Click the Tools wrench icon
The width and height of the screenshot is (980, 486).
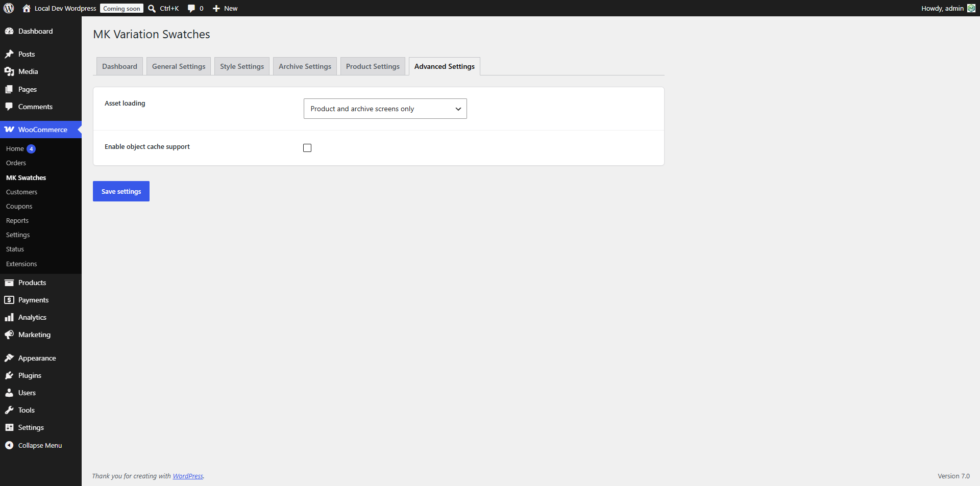point(9,410)
